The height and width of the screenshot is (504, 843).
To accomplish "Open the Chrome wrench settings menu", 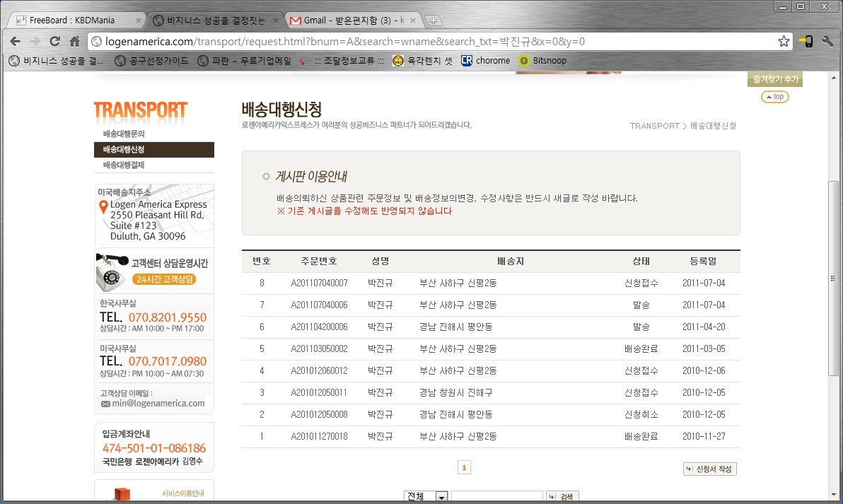I will click(x=827, y=42).
